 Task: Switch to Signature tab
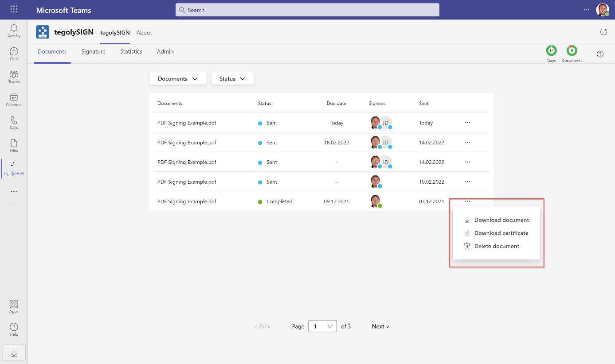tap(93, 52)
